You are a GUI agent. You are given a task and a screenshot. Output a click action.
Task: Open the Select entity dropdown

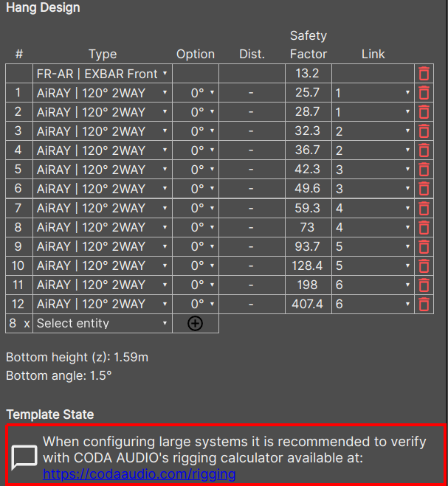[103, 324]
